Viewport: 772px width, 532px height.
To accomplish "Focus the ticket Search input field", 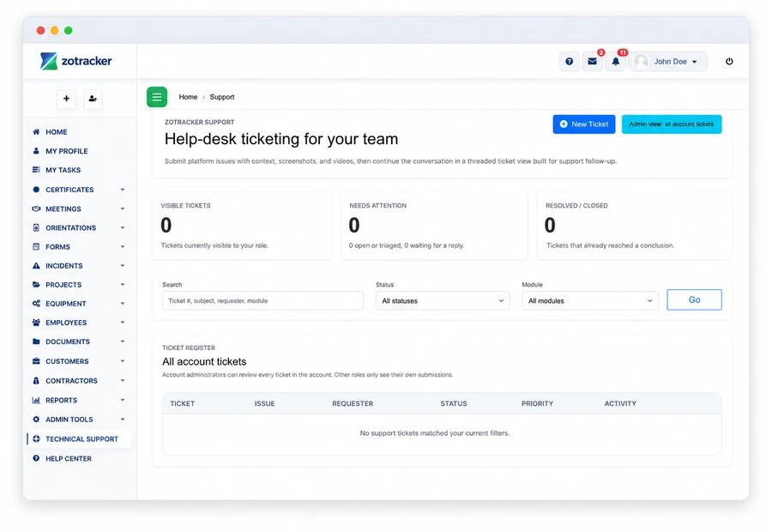I will [263, 300].
